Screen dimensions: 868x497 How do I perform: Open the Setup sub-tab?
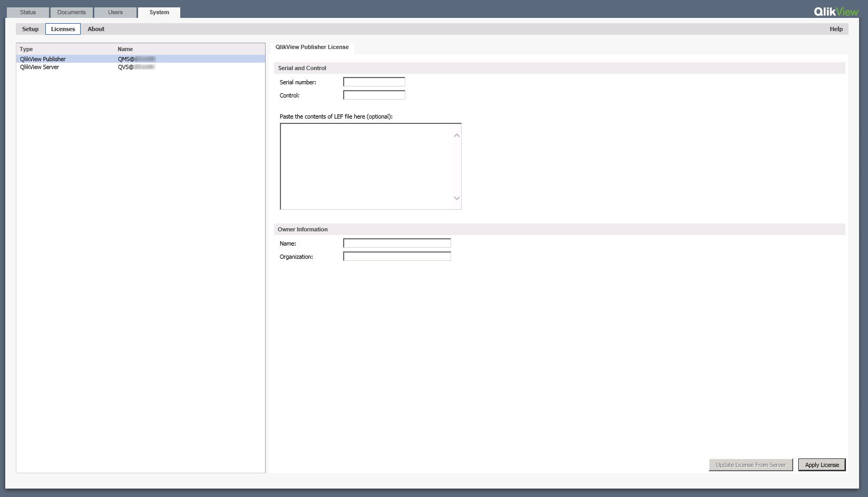[x=30, y=29]
